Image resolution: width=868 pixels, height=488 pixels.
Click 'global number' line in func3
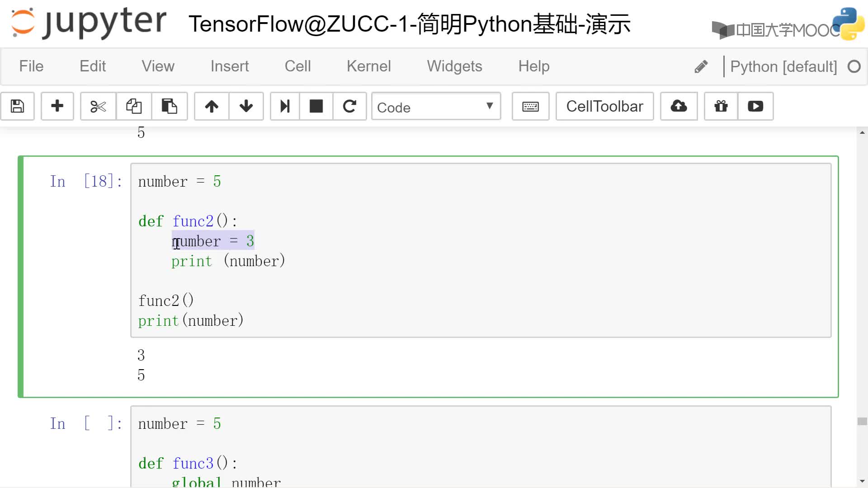tap(226, 482)
